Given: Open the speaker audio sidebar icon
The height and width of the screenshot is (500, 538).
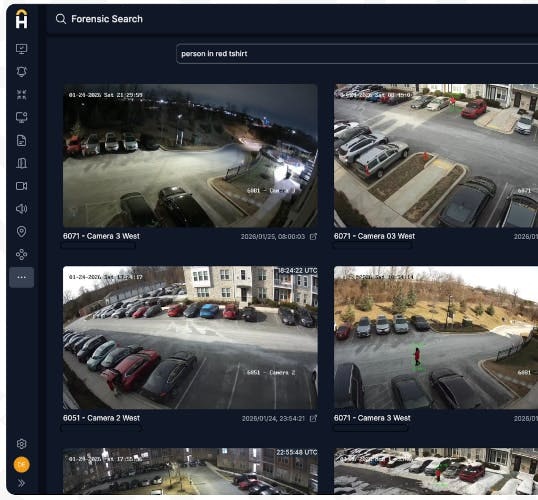Looking at the screenshot, I should 22,209.
